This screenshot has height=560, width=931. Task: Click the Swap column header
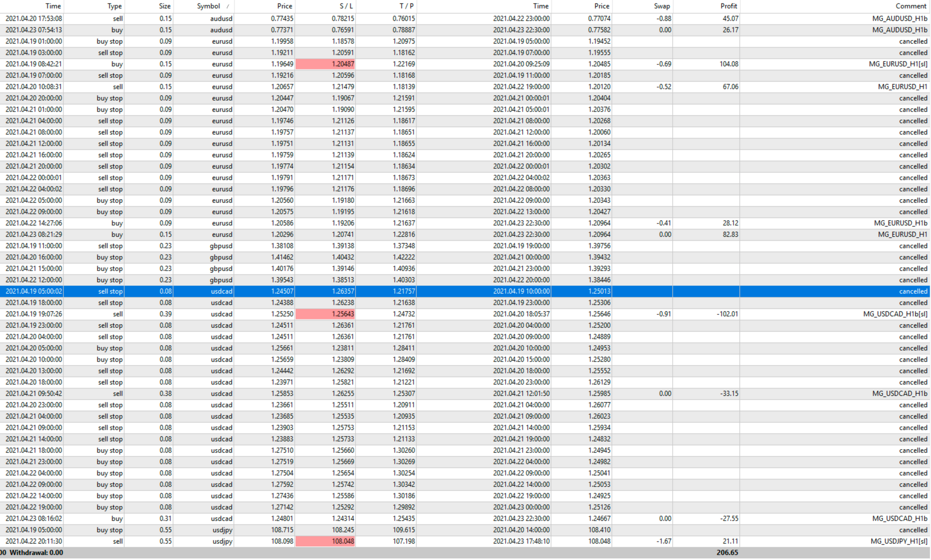[x=661, y=6]
